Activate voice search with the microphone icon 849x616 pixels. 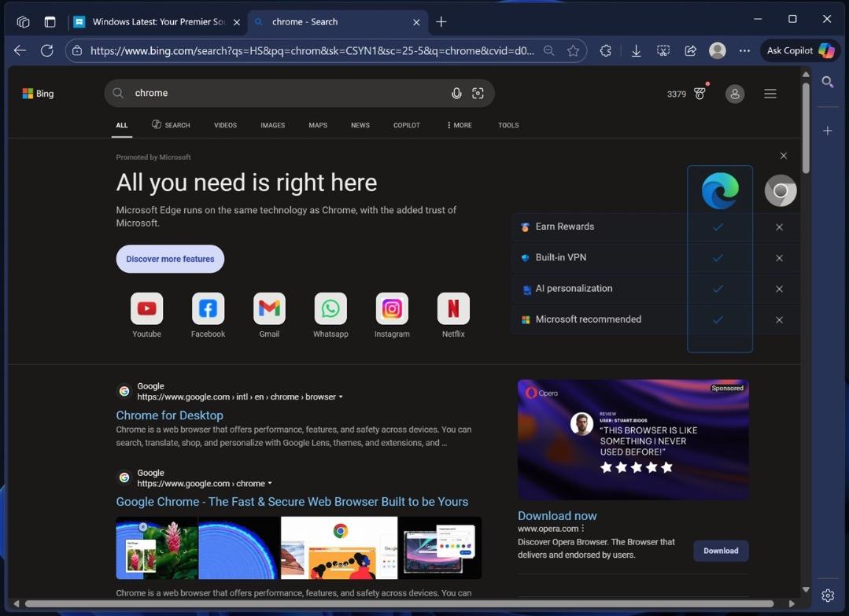click(x=456, y=93)
